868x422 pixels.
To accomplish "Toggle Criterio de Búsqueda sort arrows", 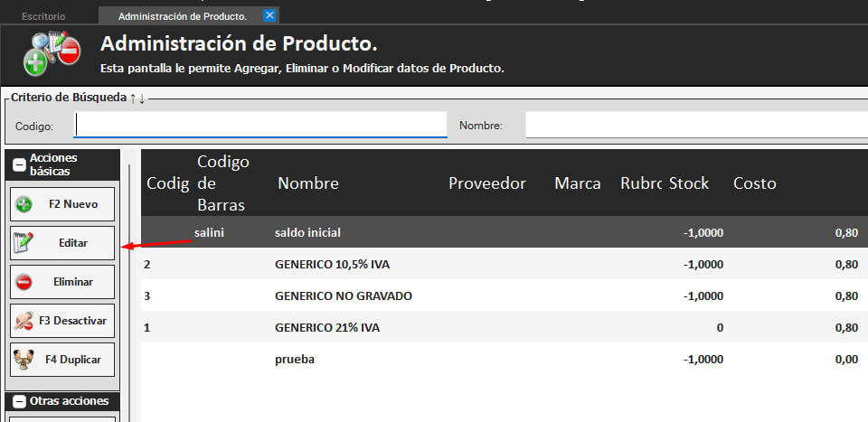I will coord(137,98).
